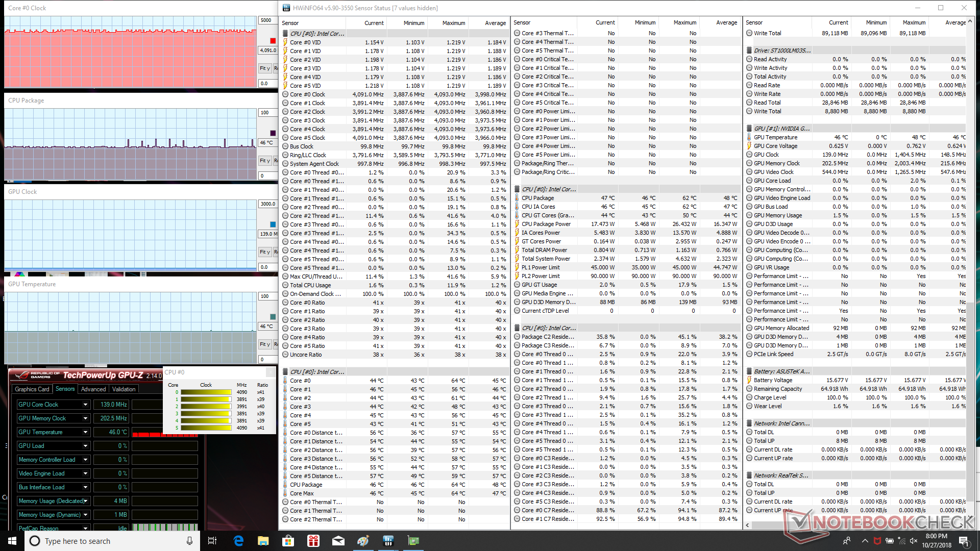
Task: Open the Validation tab in GPU-Z
Action: (124, 389)
